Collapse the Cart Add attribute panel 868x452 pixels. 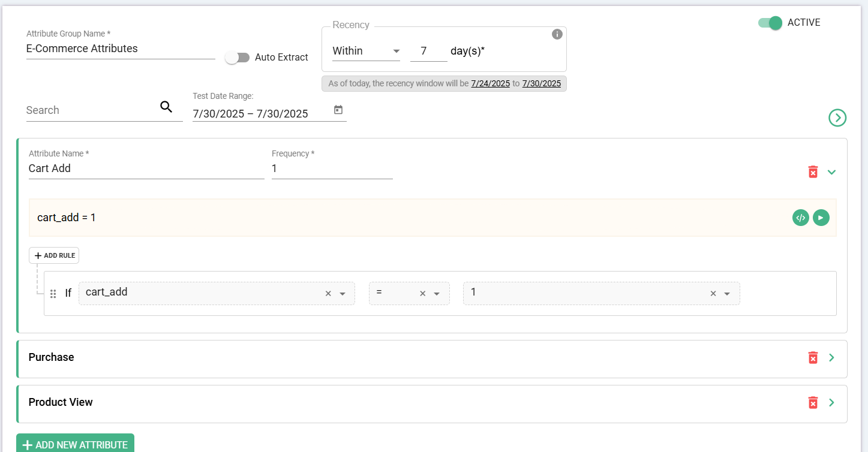pos(831,172)
